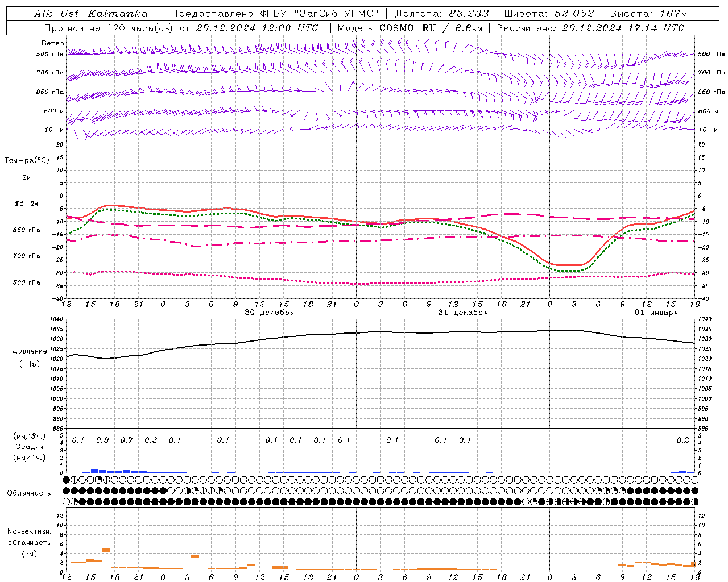Click the '(мм/1ч.)' precipitation unit label

coord(30,458)
